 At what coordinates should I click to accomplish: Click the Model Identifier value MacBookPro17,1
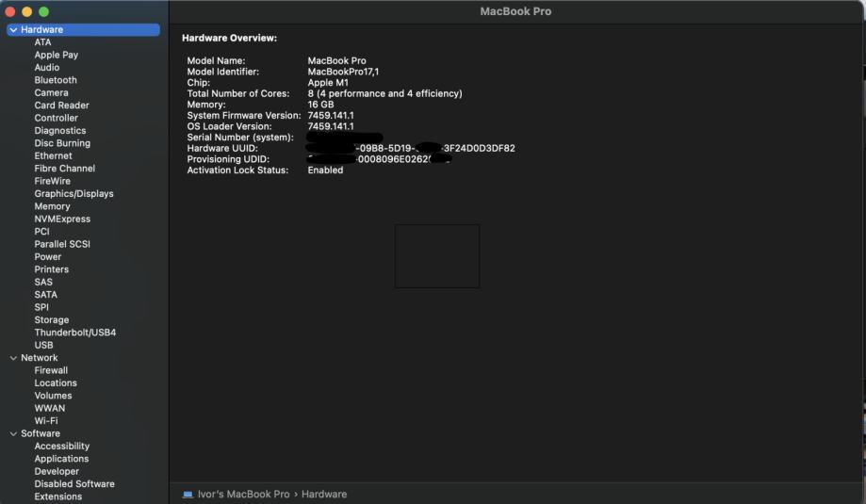point(344,72)
